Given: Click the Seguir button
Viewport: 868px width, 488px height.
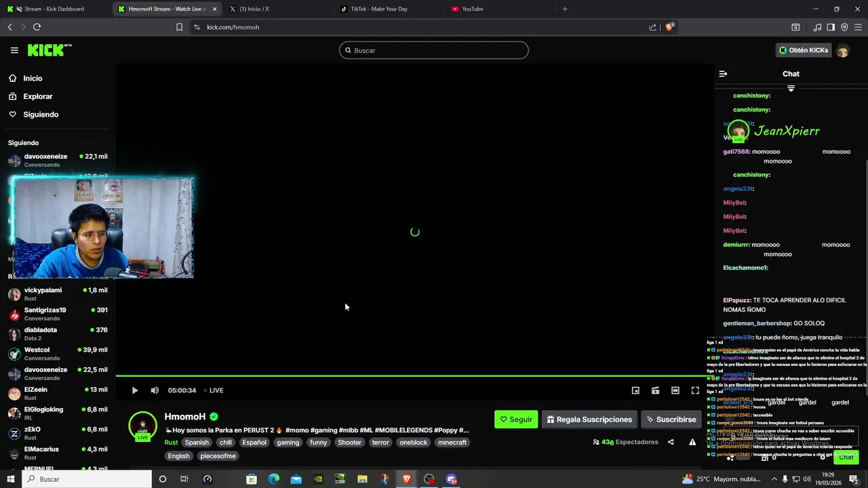Looking at the screenshot, I should click(516, 420).
